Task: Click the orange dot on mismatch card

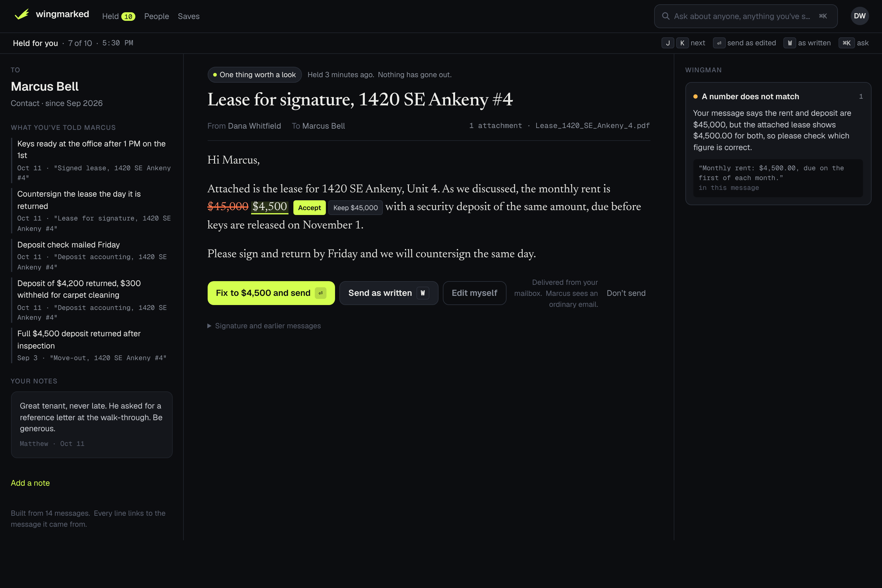Action: click(695, 97)
